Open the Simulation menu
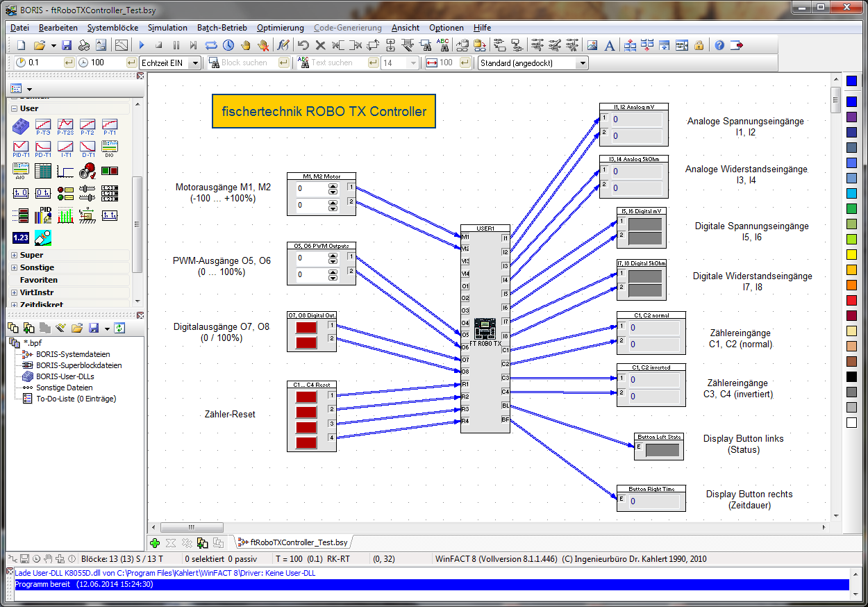Viewport: 868px width, 607px height. [x=167, y=28]
